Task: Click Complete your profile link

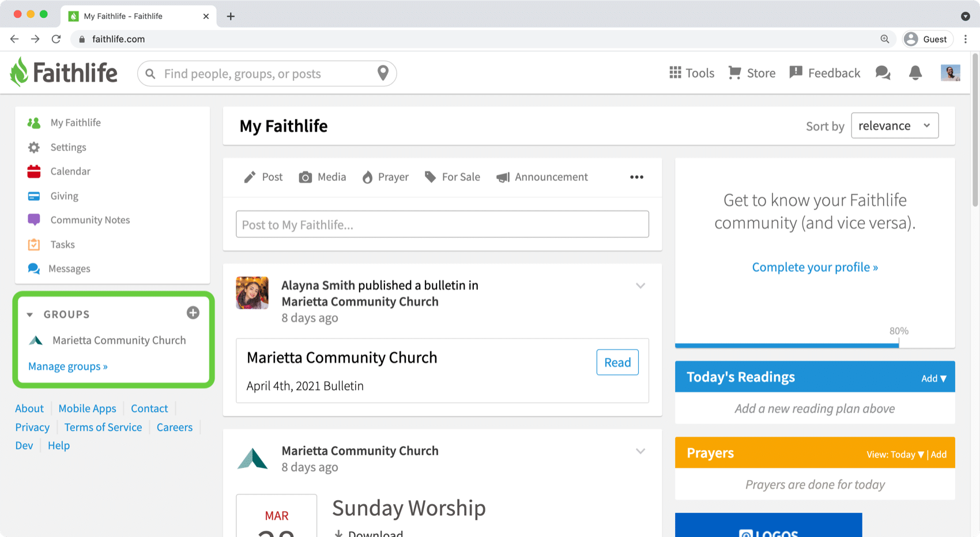Action: [815, 267]
